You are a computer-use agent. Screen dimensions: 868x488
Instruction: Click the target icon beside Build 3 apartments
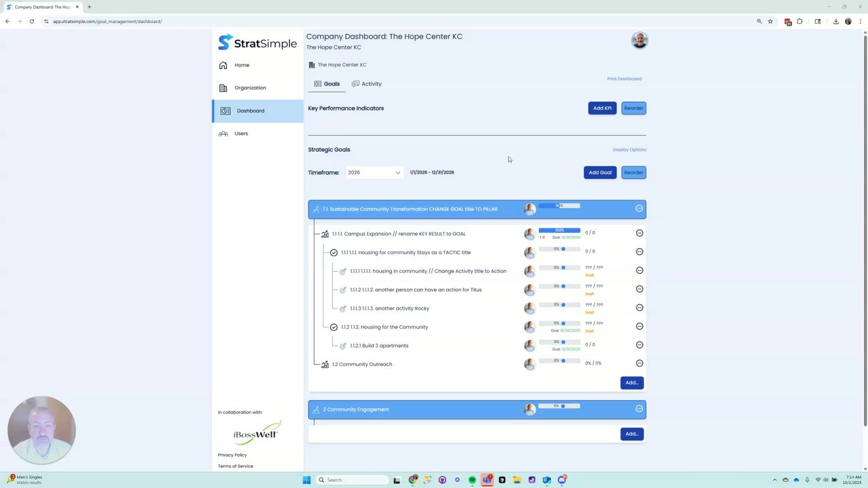tap(343, 346)
